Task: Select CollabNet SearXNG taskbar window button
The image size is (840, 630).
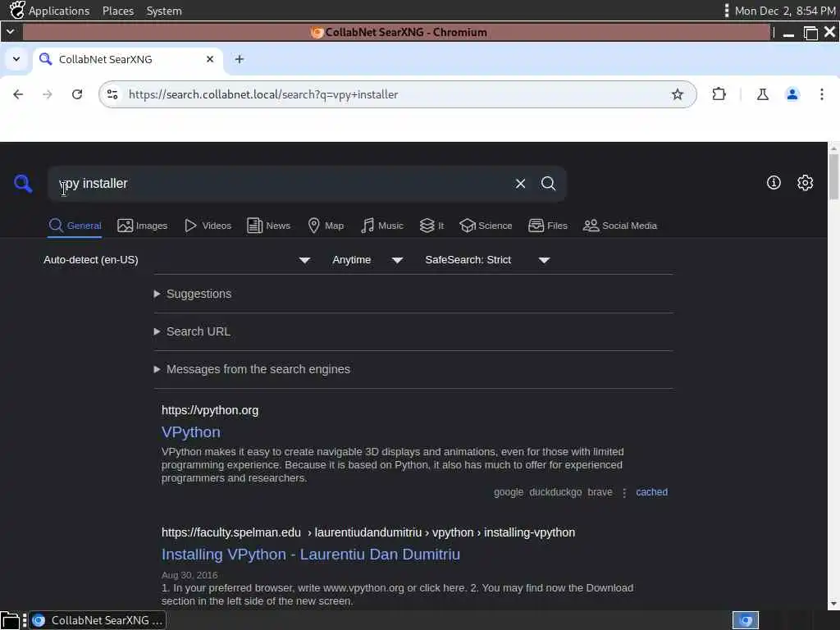Action: (98, 620)
